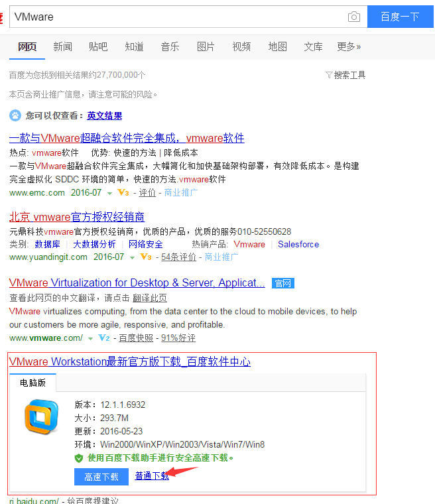Open VMware Virtualization for Desktop & Server result
The height and width of the screenshot is (504, 435).
click(x=137, y=283)
